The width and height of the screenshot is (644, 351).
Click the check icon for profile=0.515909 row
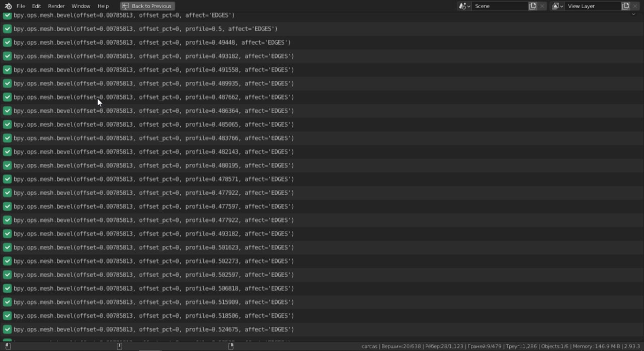(x=7, y=302)
